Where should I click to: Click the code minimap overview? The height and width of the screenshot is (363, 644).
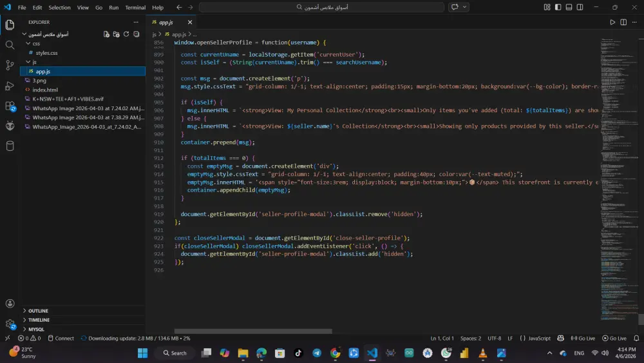[x=619, y=179]
